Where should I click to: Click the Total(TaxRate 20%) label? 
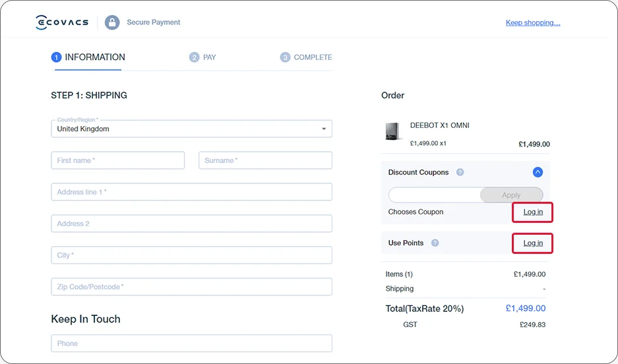(x=425, y=309)
